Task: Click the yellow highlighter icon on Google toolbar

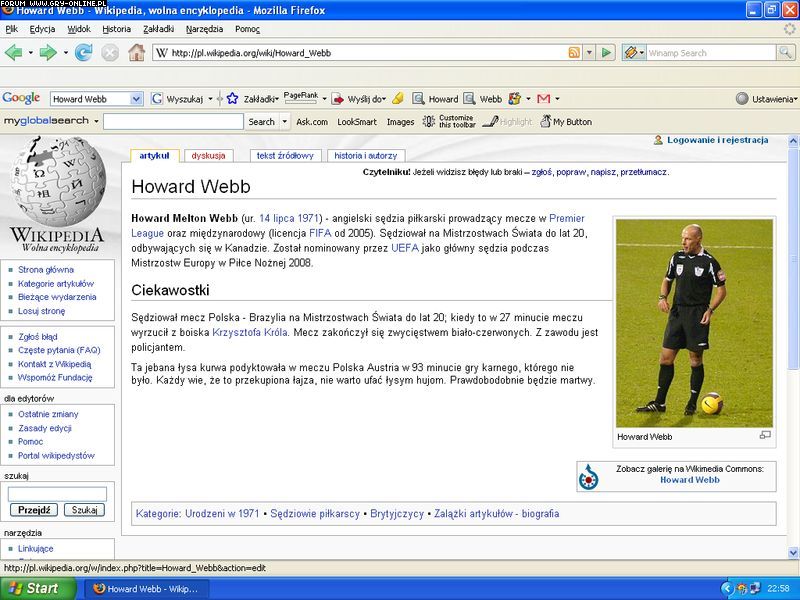Action: click(398, 98)
